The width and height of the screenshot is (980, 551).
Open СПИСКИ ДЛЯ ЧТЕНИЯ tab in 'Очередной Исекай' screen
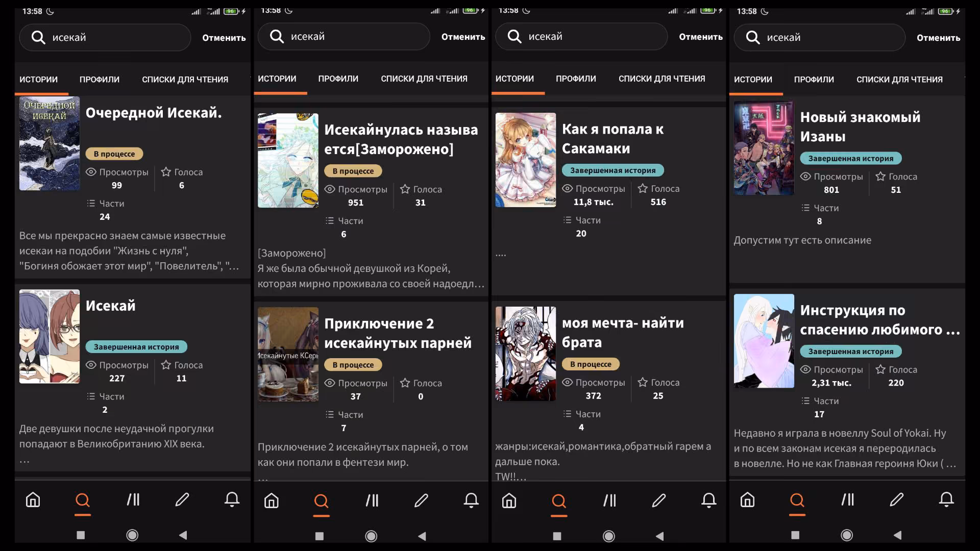pyautogui.click(x=185, y=80)
